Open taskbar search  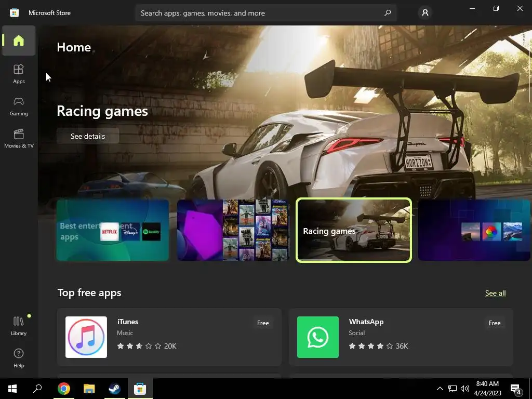point(37,389)
